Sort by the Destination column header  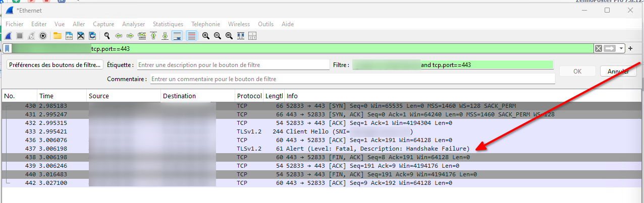coord(198,96)
